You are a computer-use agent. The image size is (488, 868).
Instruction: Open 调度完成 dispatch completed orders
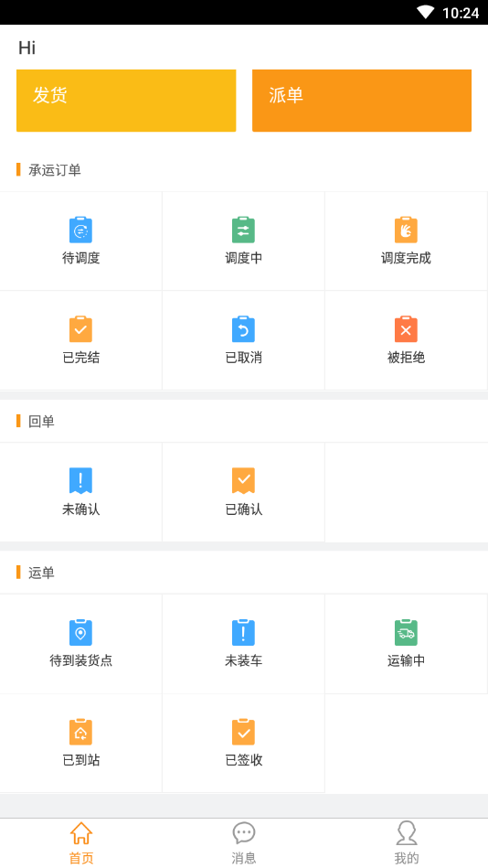[406, 241]
